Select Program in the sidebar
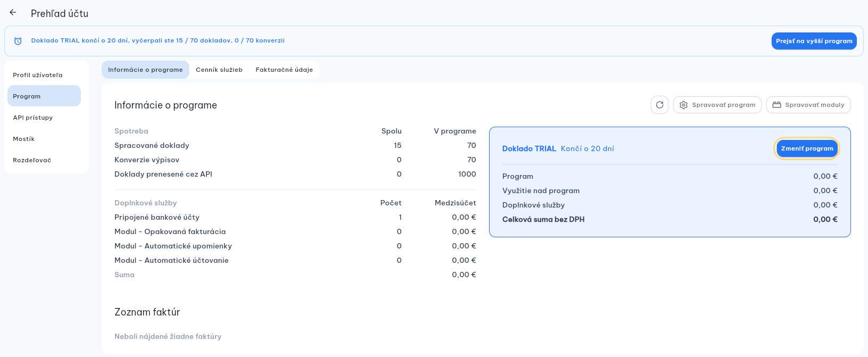The width and height of the screenshot is (868, 357). (x=44, y=96)
